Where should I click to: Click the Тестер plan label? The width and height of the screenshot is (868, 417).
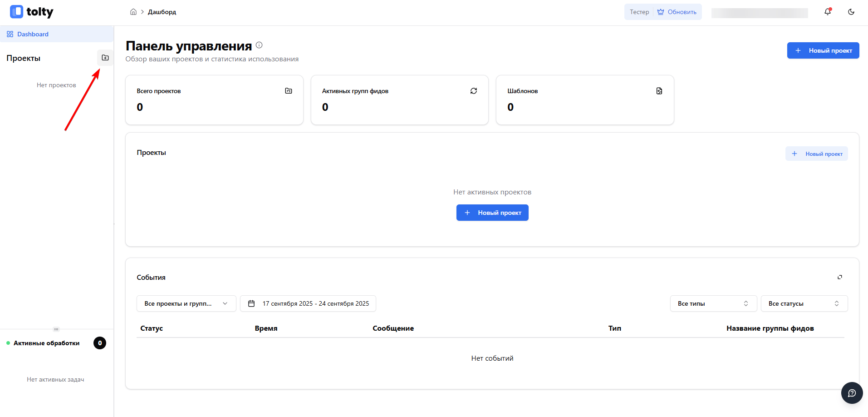click(x=639, y=12)
